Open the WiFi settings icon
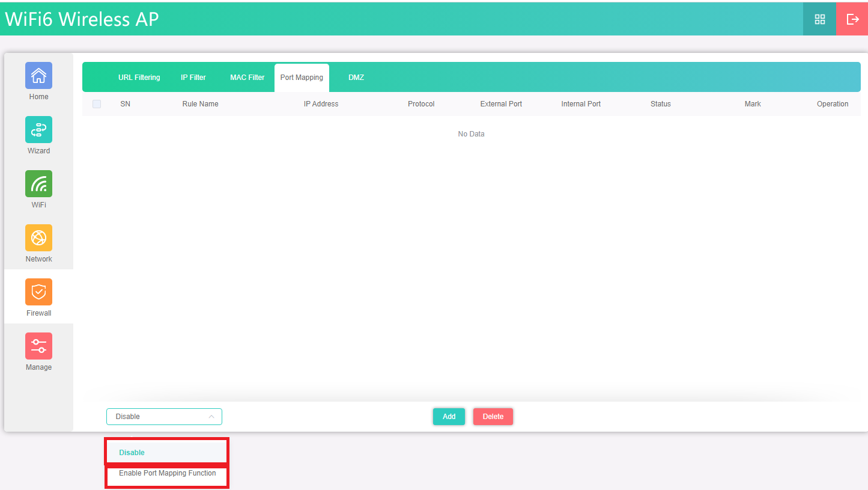 (38, 184)
